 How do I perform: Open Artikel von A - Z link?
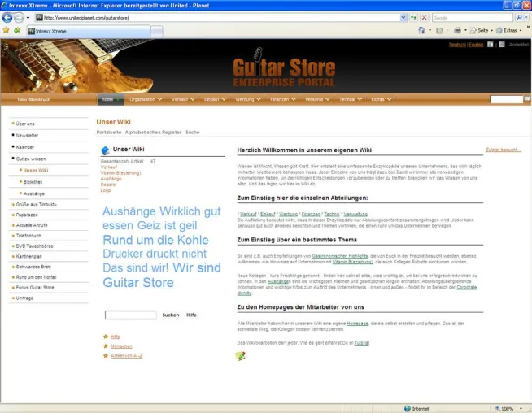pos(127,356)
